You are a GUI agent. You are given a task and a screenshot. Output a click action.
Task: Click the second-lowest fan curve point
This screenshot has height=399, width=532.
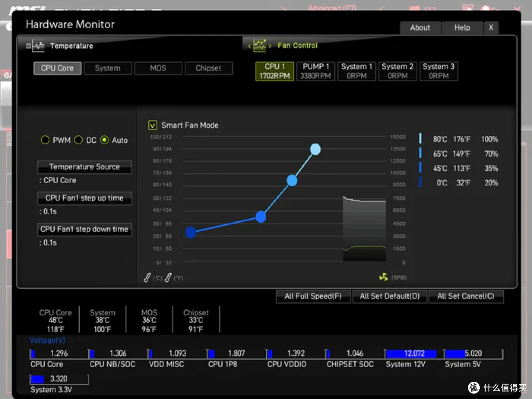[x=261, y=217]
